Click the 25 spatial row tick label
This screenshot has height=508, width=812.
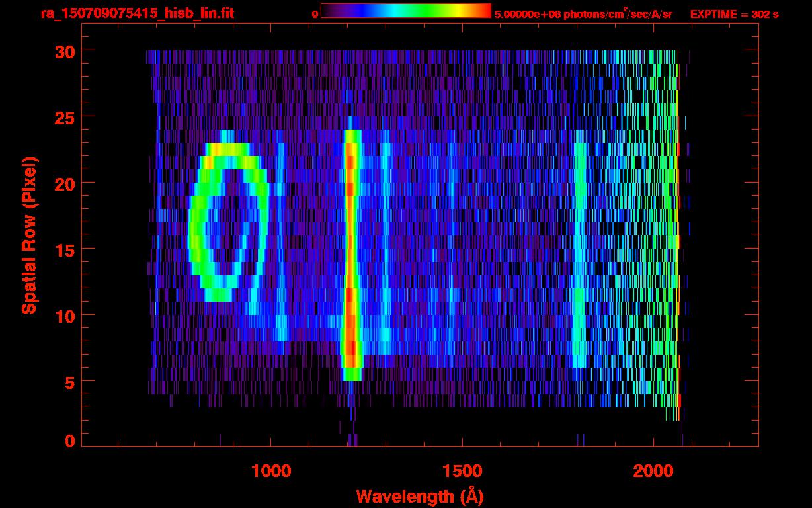click(65, 117)
